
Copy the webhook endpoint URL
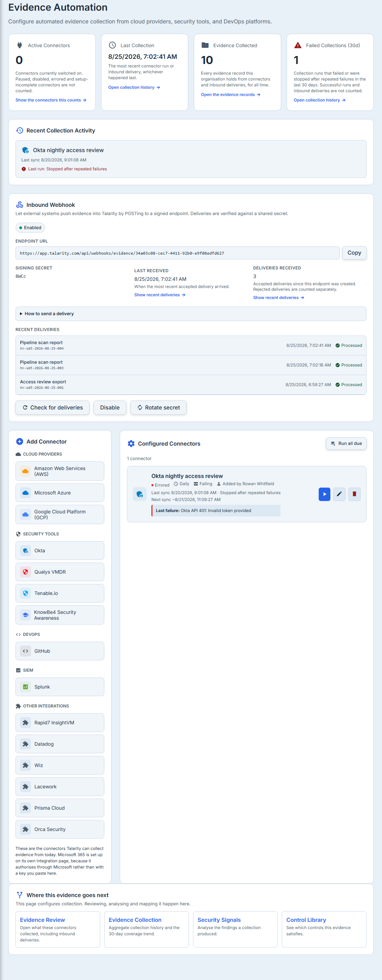[x=354, y=253]
